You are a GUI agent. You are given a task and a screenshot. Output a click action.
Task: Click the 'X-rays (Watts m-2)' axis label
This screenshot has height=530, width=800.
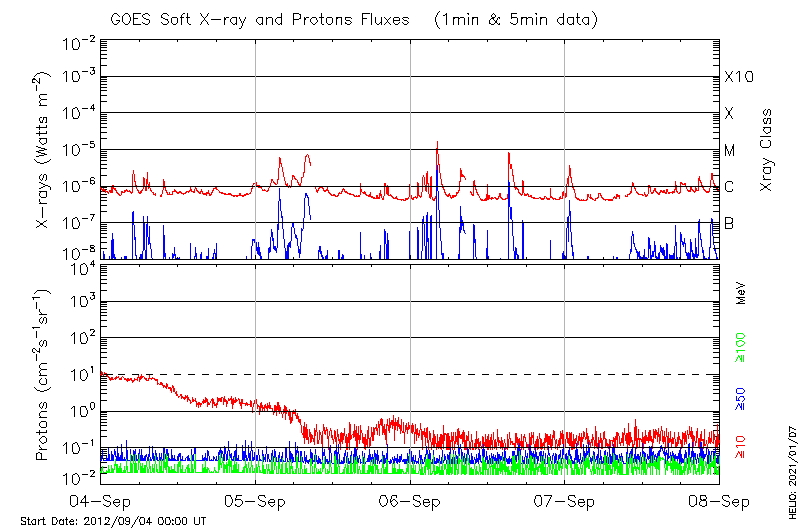43,148
